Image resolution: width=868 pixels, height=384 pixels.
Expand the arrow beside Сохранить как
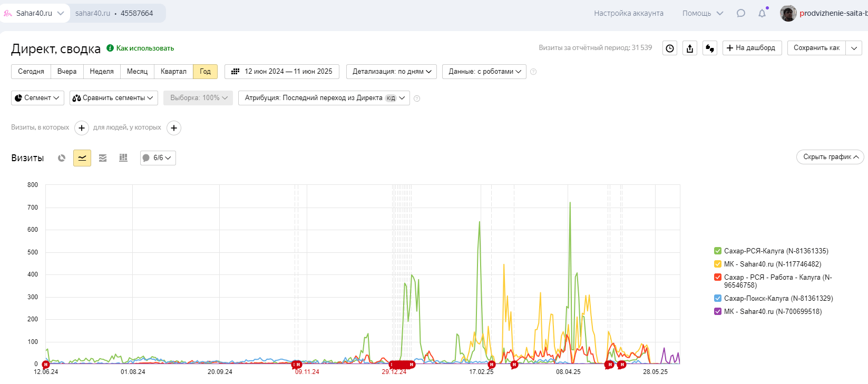854,48
